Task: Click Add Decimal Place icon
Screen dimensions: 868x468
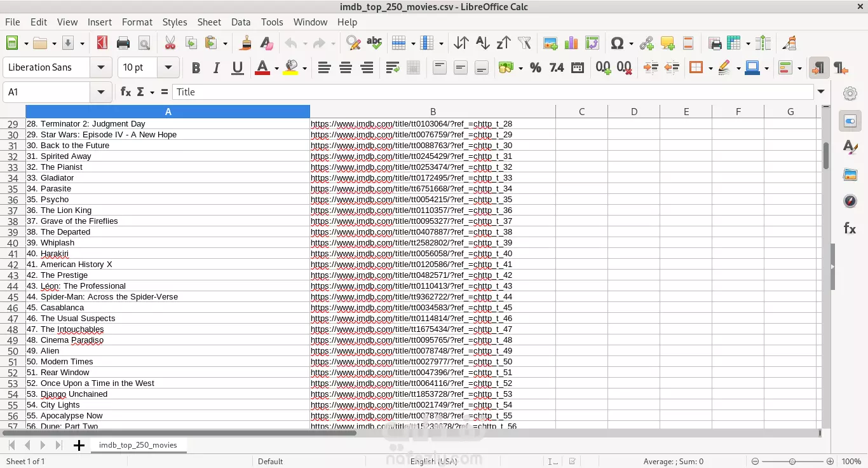Action: pos(603,67)
